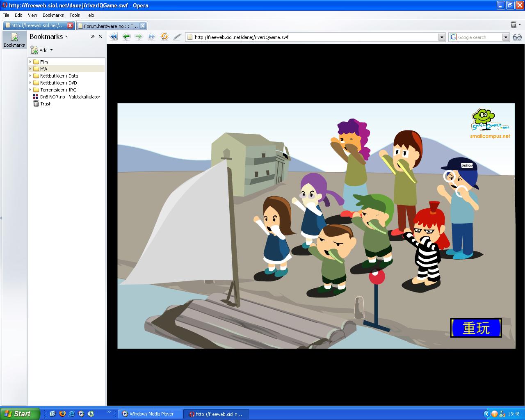This screenshot has width=525, height=420.
Task: Close the Forum.hardware.no tab
Action: (x=142, y=26)
